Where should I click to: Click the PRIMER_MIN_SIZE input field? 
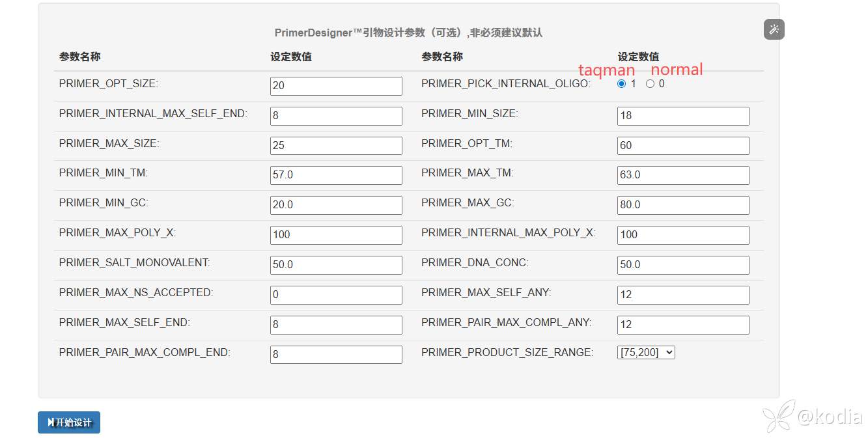point(683,116)
